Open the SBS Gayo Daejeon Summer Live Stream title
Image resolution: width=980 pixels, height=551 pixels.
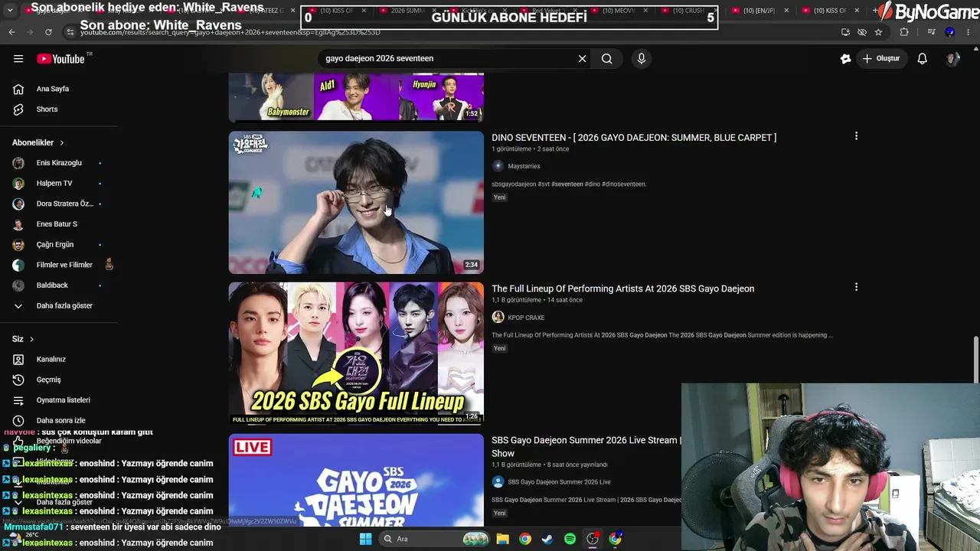586,447
